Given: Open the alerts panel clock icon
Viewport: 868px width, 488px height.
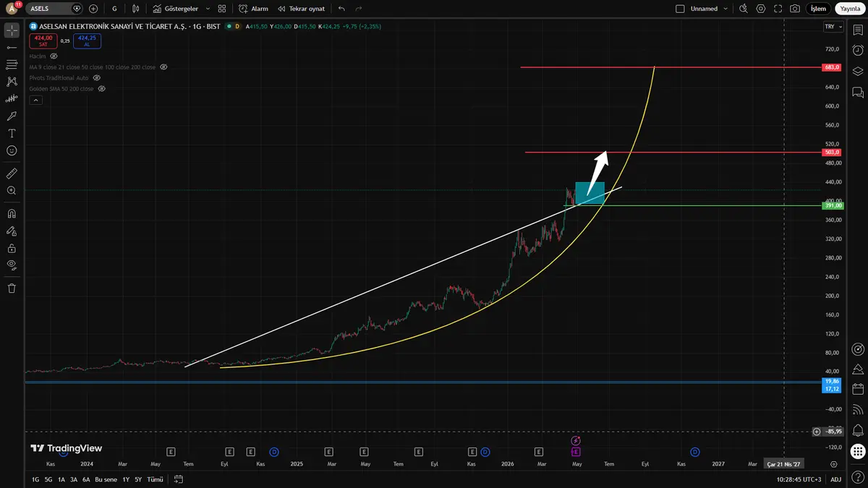Looking at the screenshot, I should pyautogui.click(x=858, y=51).
